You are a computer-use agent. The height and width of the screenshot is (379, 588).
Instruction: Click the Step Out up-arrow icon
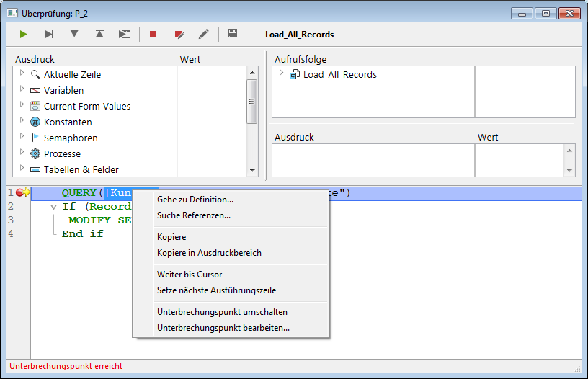pyautogui.click(x=99, y=34)
